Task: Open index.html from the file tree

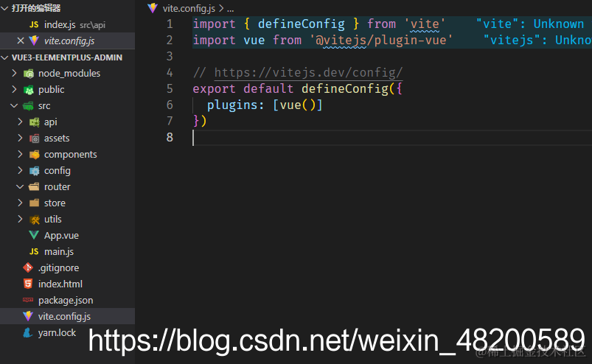Action: (67, 284)
